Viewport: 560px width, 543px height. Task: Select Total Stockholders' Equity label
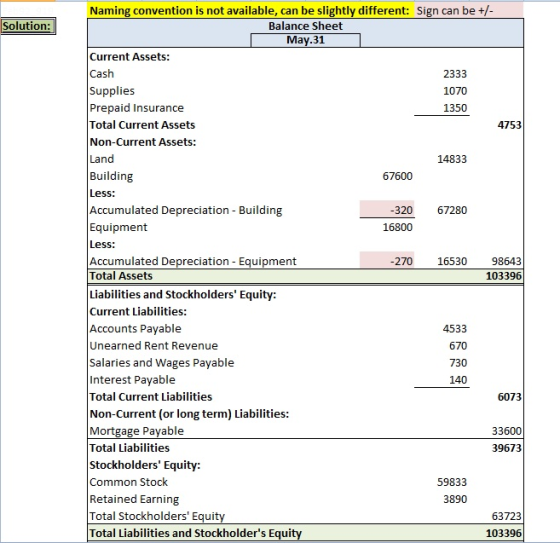coord(157,516)
